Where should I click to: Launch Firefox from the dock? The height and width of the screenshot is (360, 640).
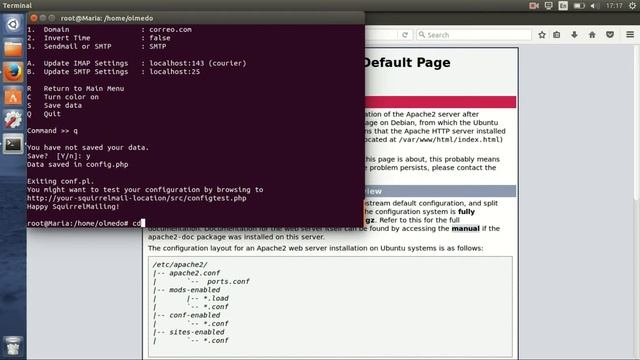(x=13, y=72)
